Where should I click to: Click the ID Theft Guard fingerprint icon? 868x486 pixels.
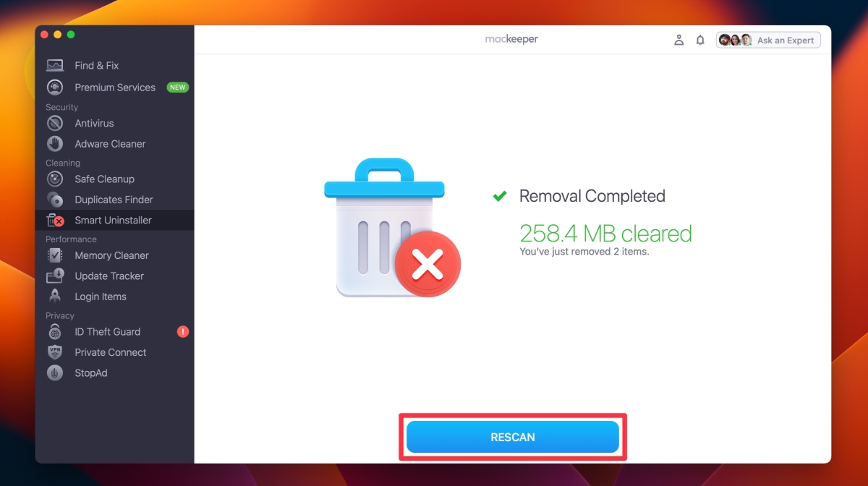pyautogui.click(x=55, y=332)
